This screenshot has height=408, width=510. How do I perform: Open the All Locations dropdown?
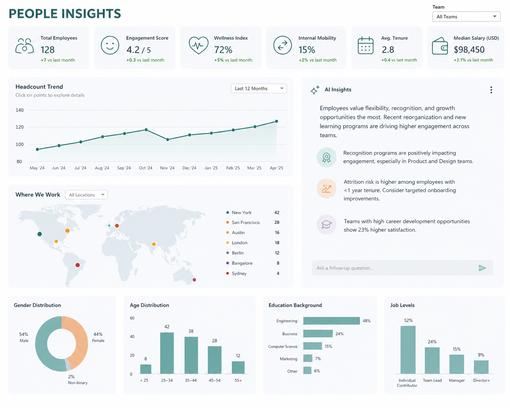[86, 195]
